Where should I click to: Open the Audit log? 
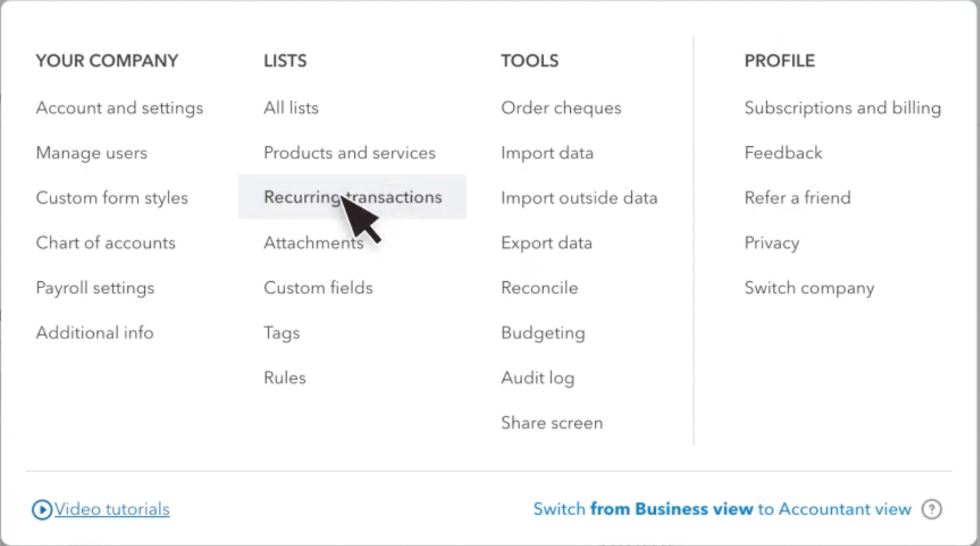[x=537, y=377]
